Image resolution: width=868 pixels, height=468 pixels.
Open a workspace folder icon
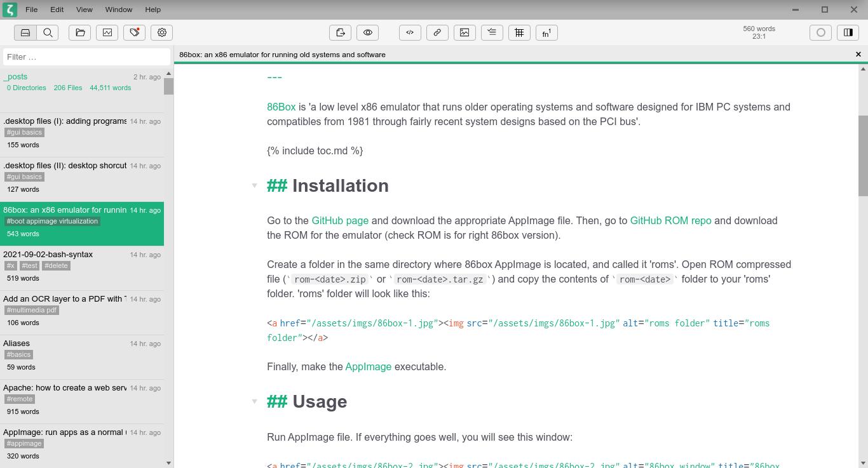[80, 32]
